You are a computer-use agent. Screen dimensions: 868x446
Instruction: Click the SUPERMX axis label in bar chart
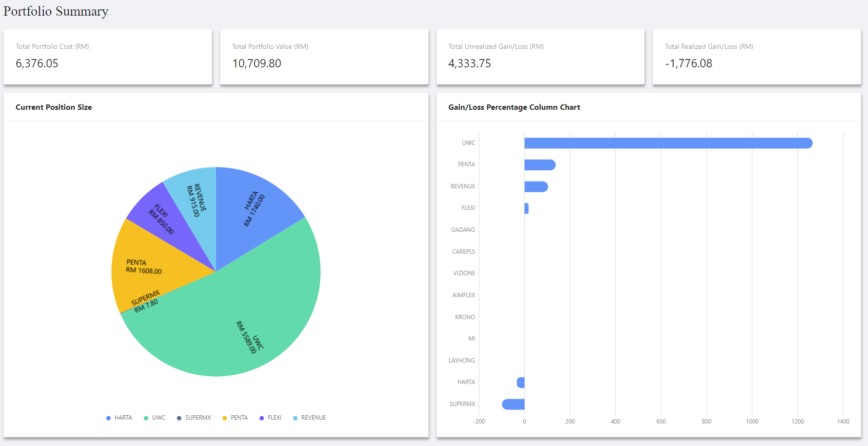click(x=462, y=404)
